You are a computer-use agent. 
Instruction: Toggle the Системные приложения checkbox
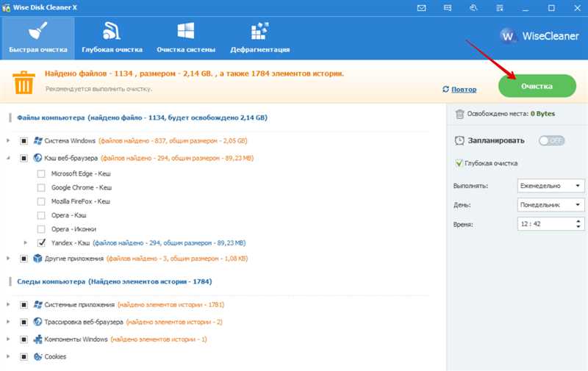click(24, 305)
